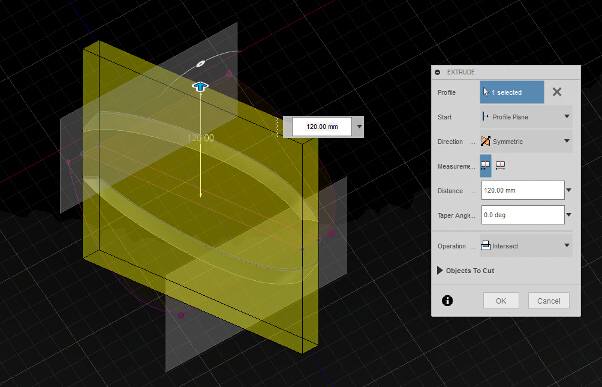This screenshot has height=387, width=602.
Task: Click the Profile '1 selected' selector
Action: 512,92
